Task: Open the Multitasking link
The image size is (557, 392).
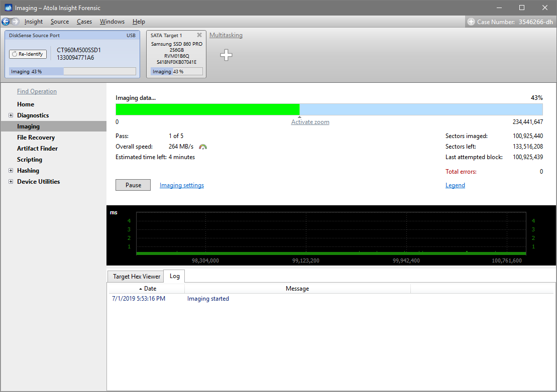Action: click(x=226, y=35)
